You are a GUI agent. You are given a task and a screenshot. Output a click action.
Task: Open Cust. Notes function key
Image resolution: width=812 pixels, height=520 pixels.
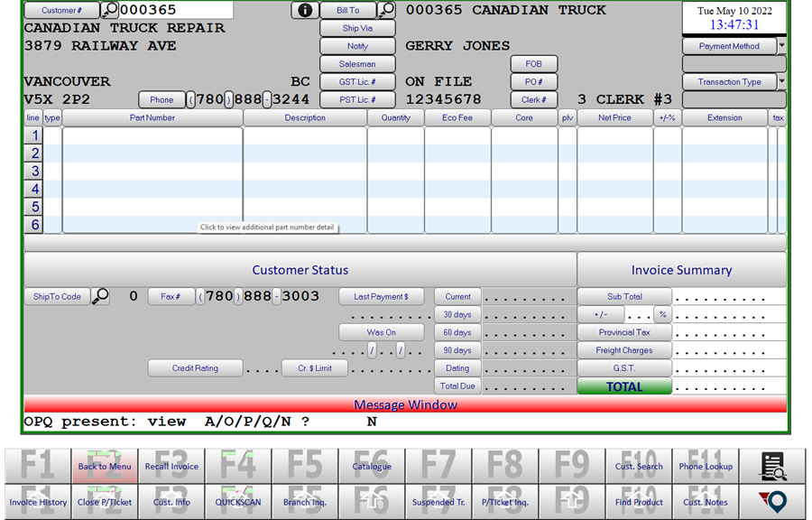click(706, 502)
